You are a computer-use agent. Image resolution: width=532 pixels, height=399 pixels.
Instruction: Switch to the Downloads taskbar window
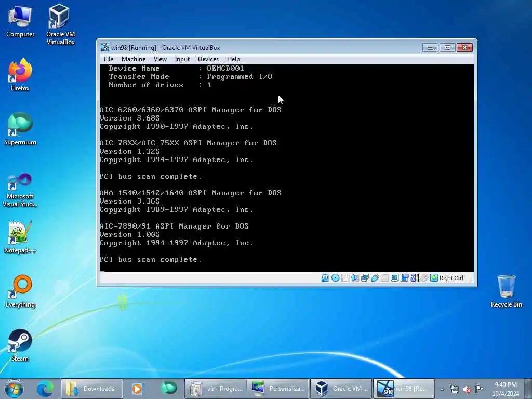(91, 389)
